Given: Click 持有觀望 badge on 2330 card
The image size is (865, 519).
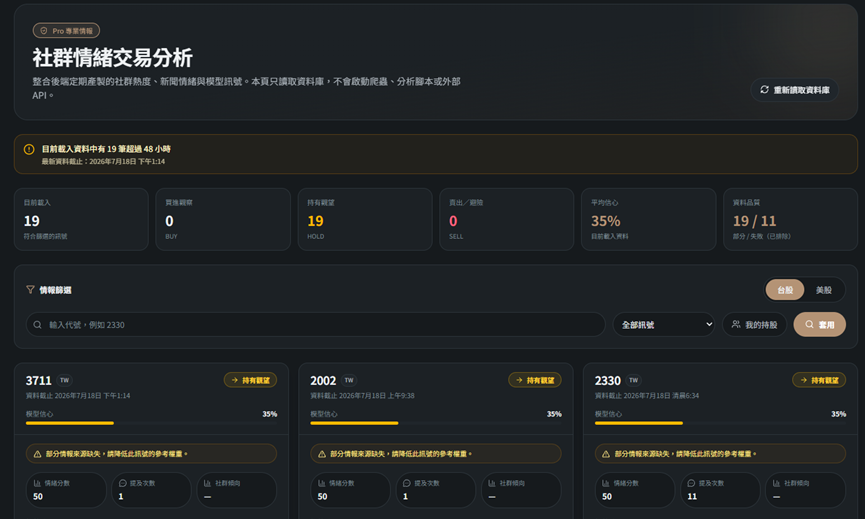Looking at the screenshot, I should click(x=819, y=380).
